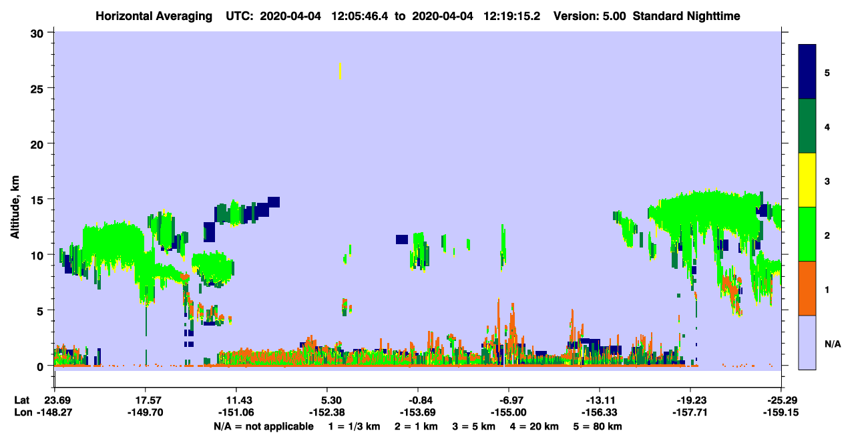Viewport: 868px width, 445px height.
Task: Click the latitude value -19.23
Action: (x=690, y=401)
